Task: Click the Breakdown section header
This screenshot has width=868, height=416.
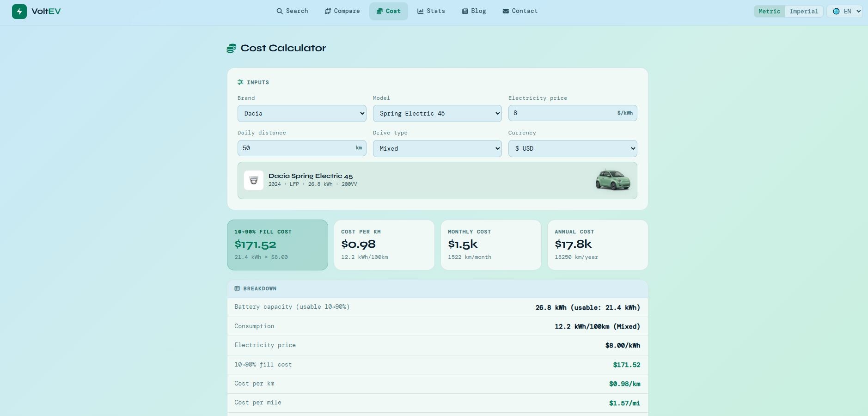Action: (x=437, y=288)
